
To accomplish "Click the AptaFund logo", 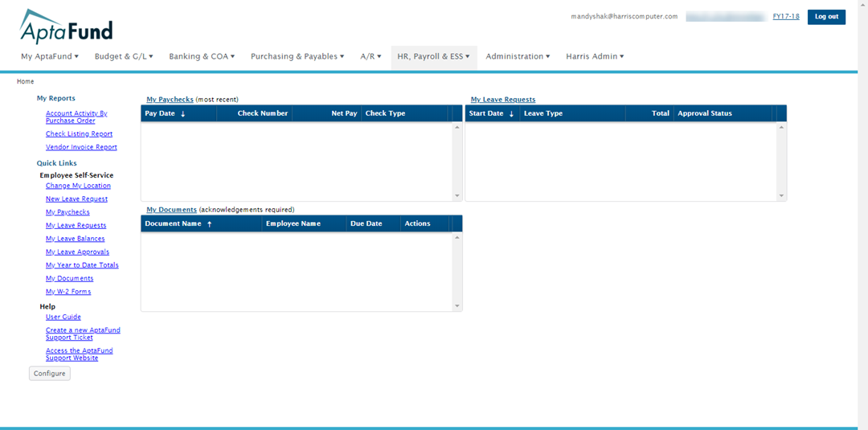I will (x=66, y=26).
